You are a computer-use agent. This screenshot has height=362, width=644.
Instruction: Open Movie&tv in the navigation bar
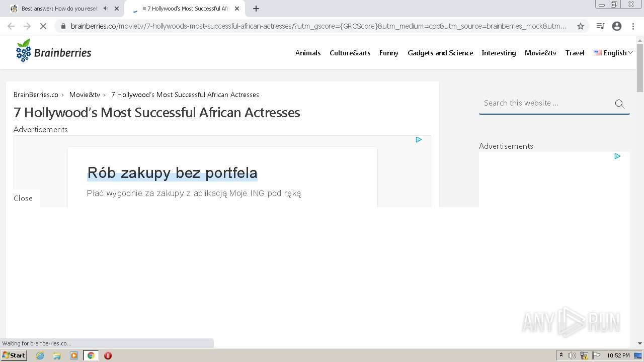point(540,53)
